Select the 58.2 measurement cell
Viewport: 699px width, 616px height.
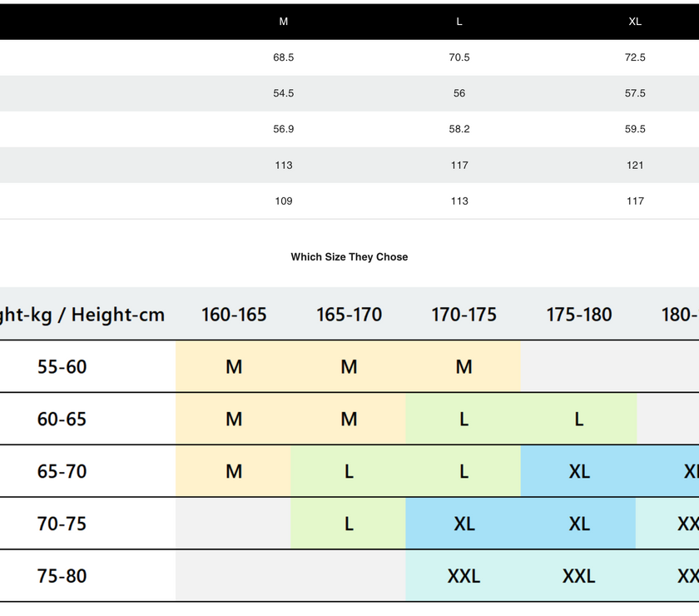pos(459,129)
